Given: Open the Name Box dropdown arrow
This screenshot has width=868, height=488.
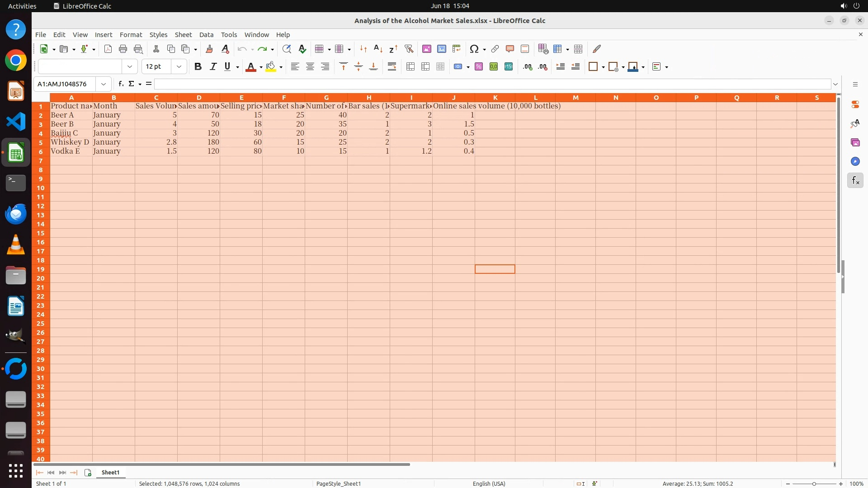Looking at the screenshot, I should coord(104,84).
